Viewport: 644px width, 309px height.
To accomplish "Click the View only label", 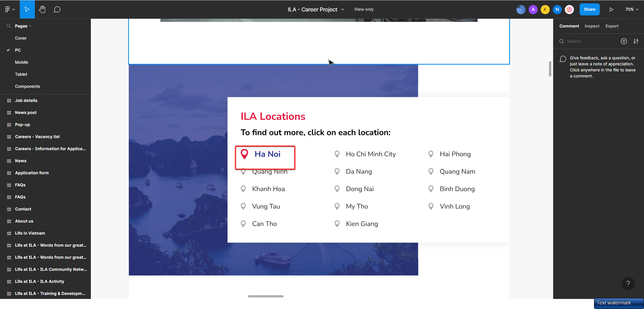I will [x=364, y=9].
